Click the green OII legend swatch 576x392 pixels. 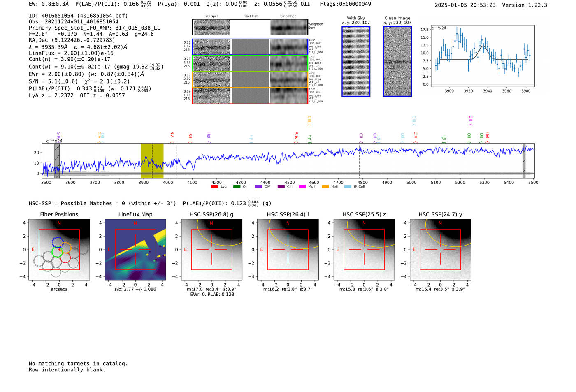(x=237, y=186)
